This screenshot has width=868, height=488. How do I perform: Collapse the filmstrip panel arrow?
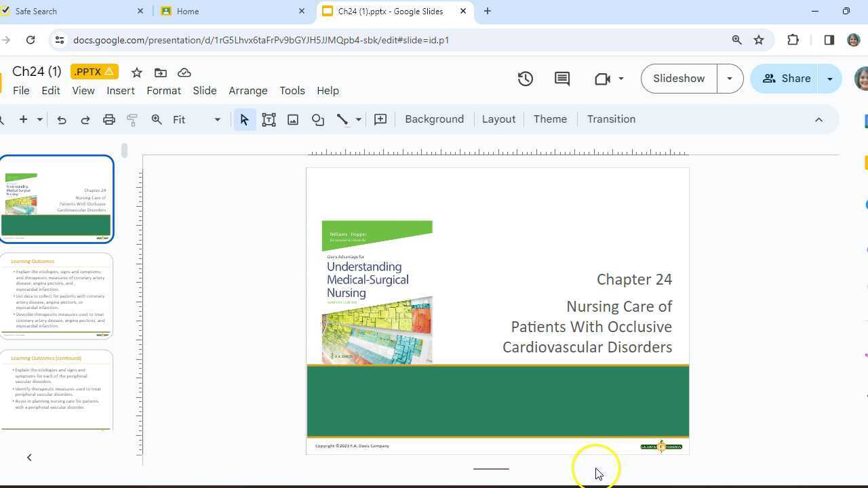(29, 457)
